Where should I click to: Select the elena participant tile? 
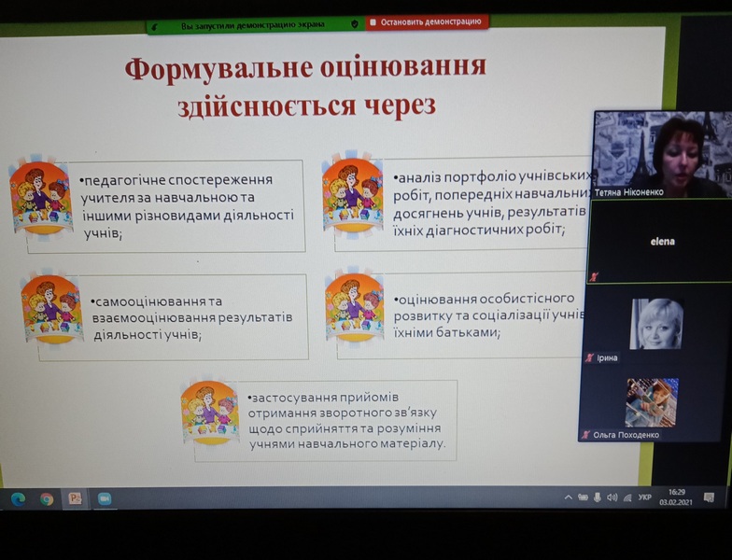pyautogui.click(x=659, y=241)
